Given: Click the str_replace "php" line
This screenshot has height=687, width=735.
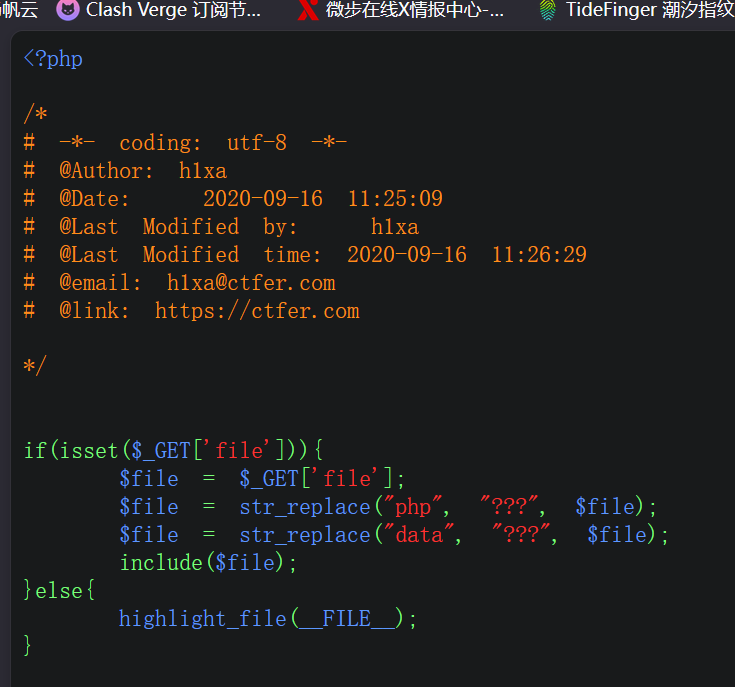Looking at the screenshot, I should pyautogui.click(x=388, y=507).
